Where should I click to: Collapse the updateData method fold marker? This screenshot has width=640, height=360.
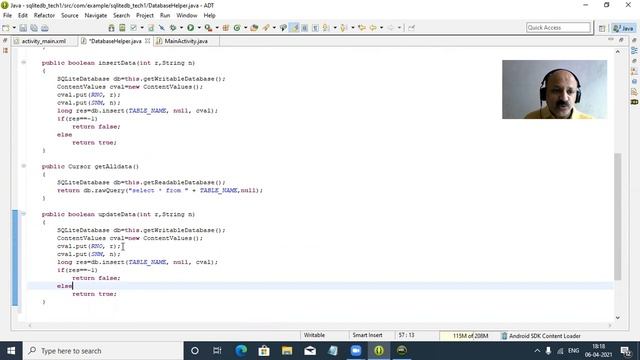24,214
